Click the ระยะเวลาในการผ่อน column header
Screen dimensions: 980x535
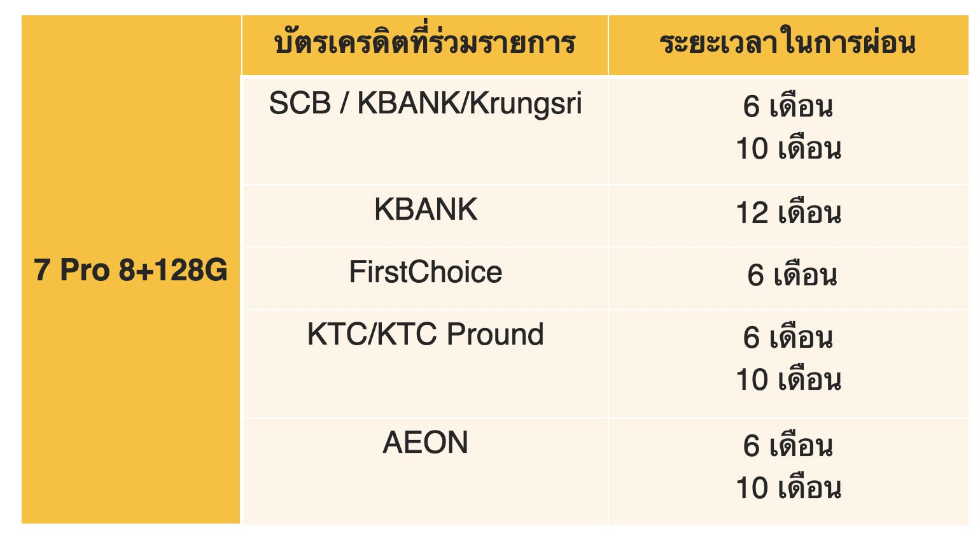coord(788,44)
